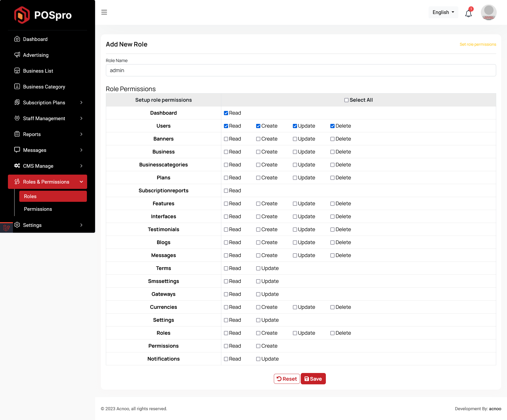Viewport: 507px width, 420px height.
Task: Uncheck the Users Delete permission
Action: tap(332, 126)
